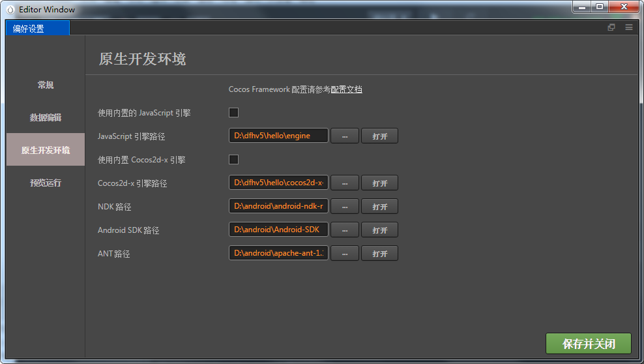
Task: Click the ANT path input field
Action: coord(278,253)
